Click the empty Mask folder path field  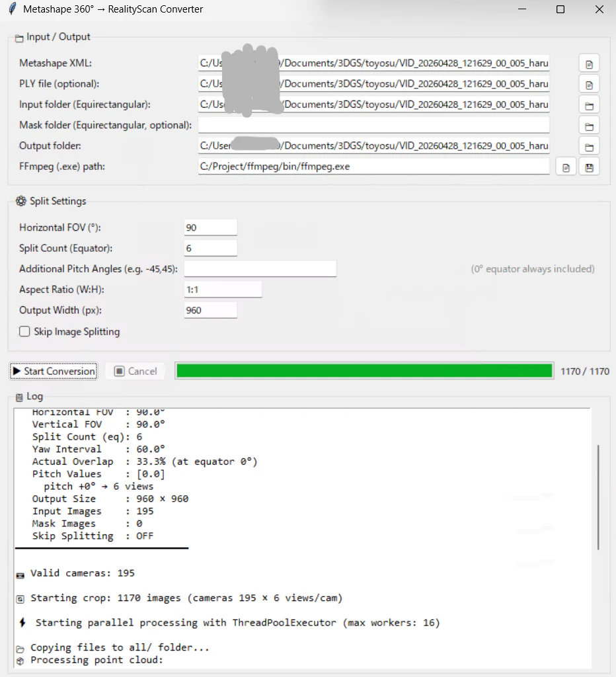point(373,125)
